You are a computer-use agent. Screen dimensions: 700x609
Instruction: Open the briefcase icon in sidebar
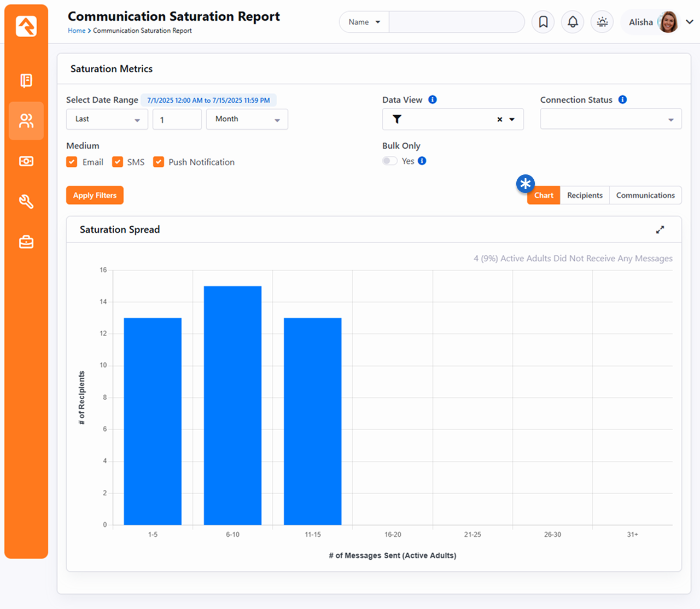click(26, 242)
